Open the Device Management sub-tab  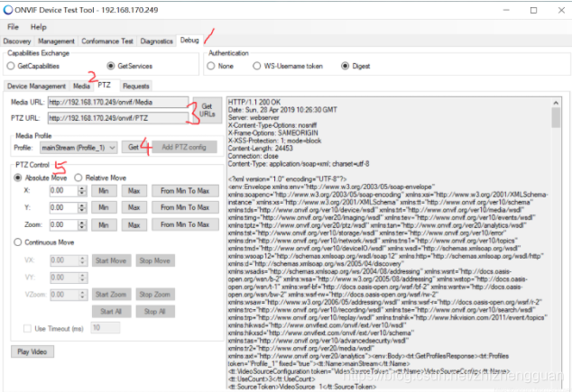coord(36,86)
